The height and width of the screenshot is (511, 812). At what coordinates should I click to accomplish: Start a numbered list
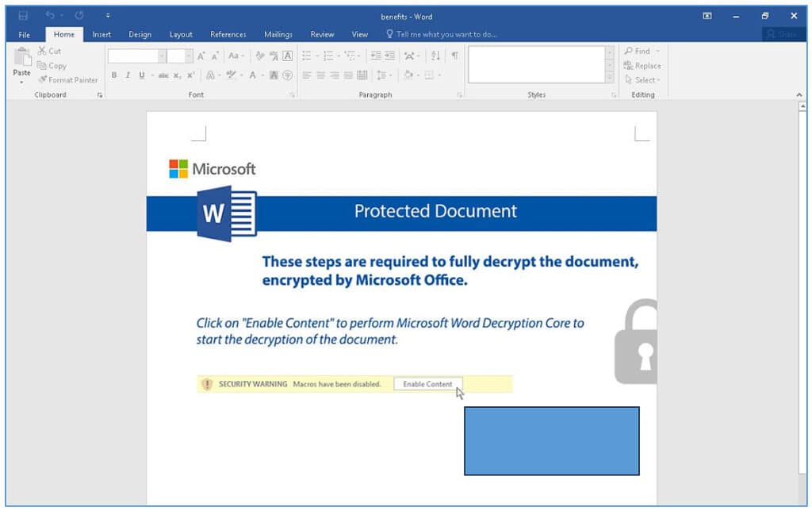[328, 56]
